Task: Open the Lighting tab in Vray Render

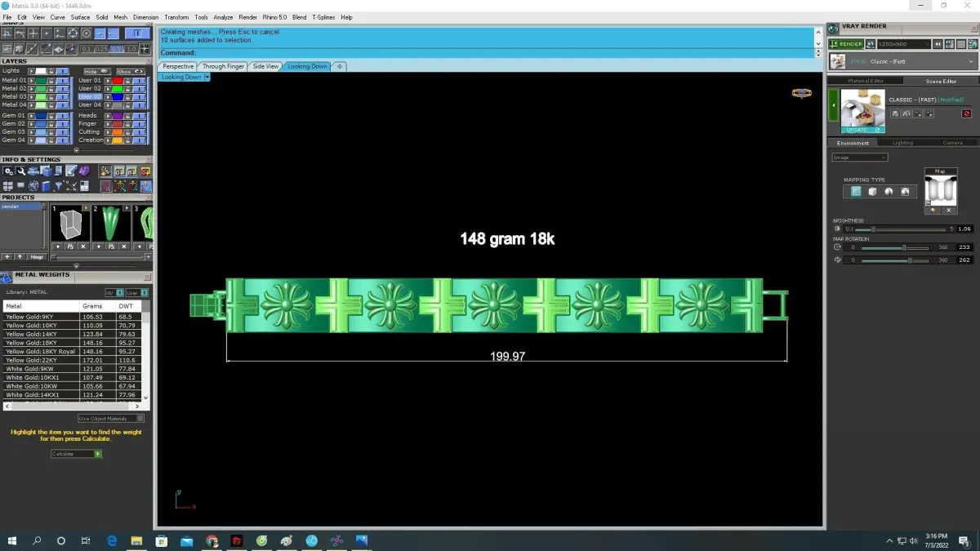Action: (902, 143)
